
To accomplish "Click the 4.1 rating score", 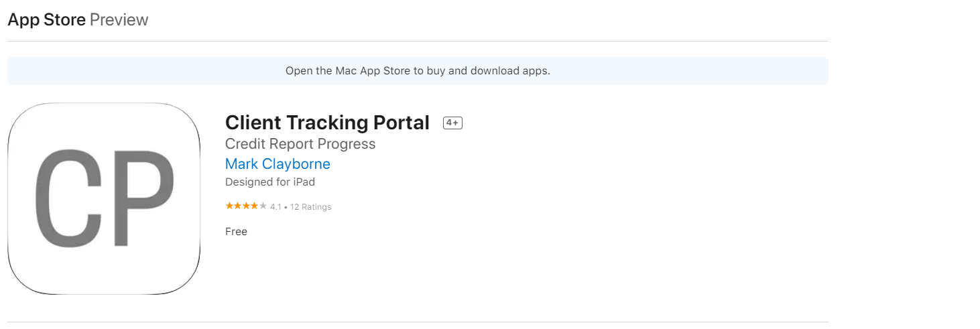I will (x=275, y=207).
